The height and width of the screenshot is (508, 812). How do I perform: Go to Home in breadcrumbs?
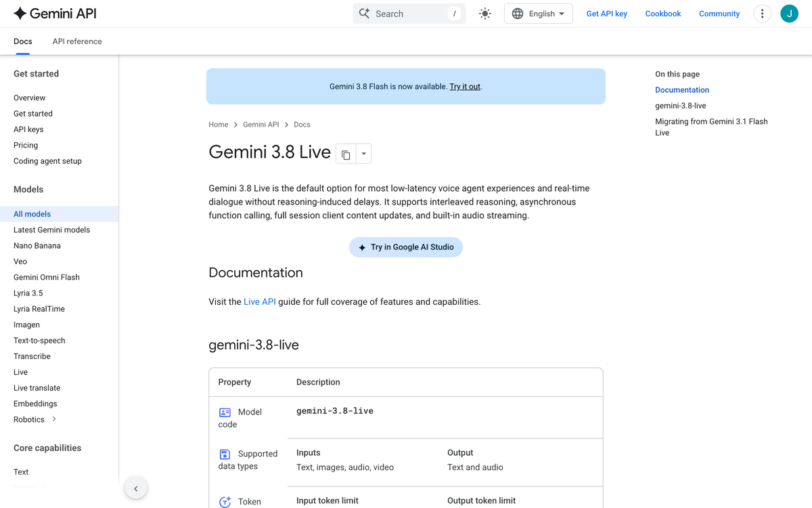pos(219,125)
